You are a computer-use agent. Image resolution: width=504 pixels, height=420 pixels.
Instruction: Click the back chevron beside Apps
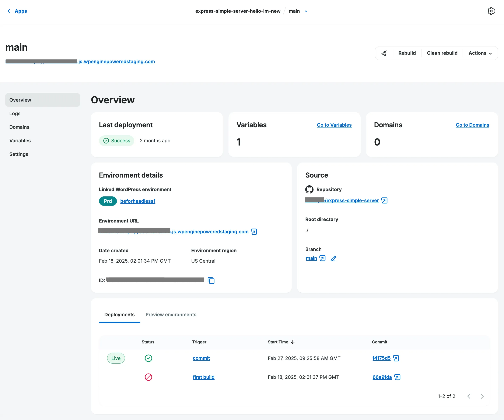click(x=9, y=11)
